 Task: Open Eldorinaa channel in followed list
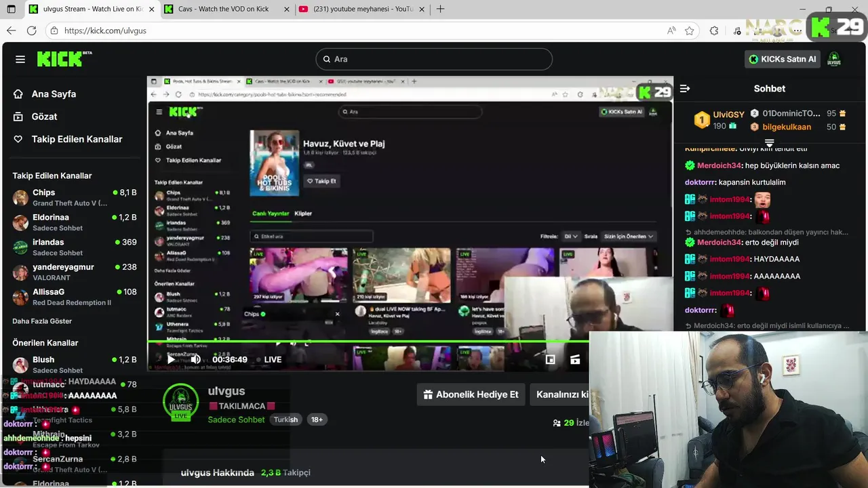[x=75, y=222]
